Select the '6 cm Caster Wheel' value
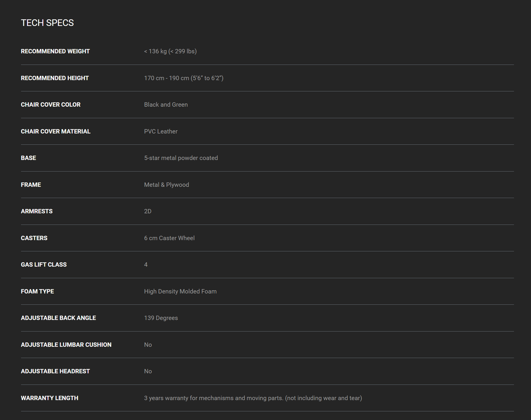 click(169, 238)
